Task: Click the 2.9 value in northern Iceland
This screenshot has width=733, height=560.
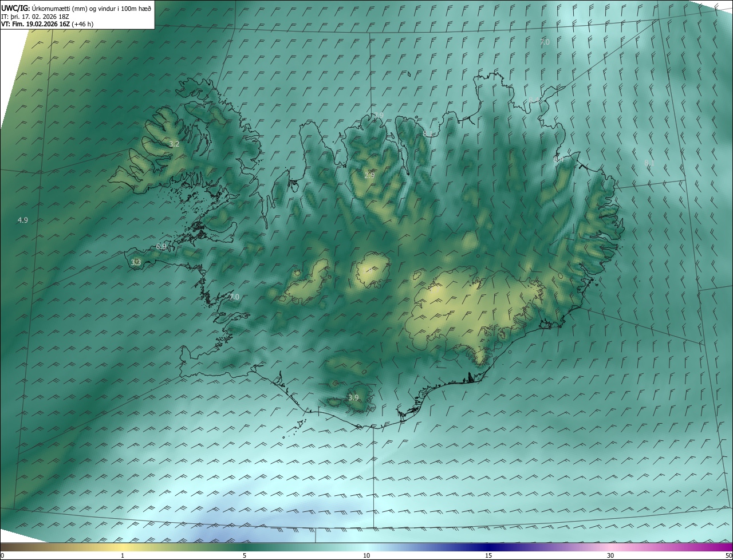Action: 369,175
